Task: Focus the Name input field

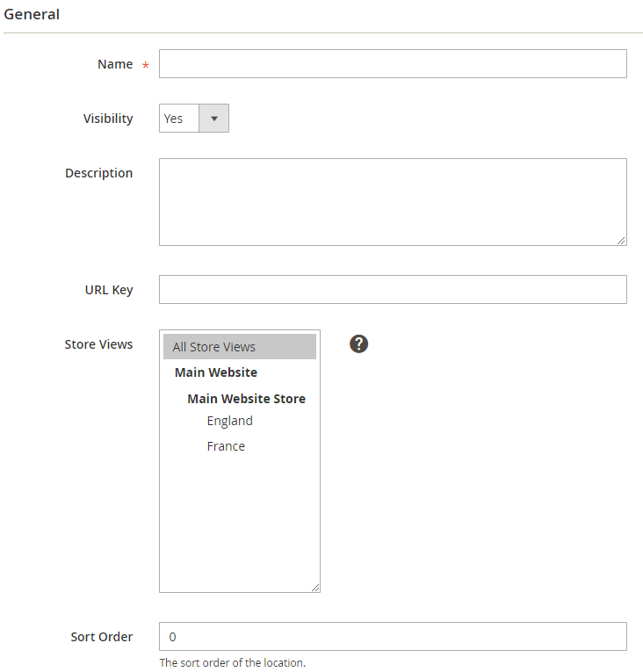Action: pos(393,64)
